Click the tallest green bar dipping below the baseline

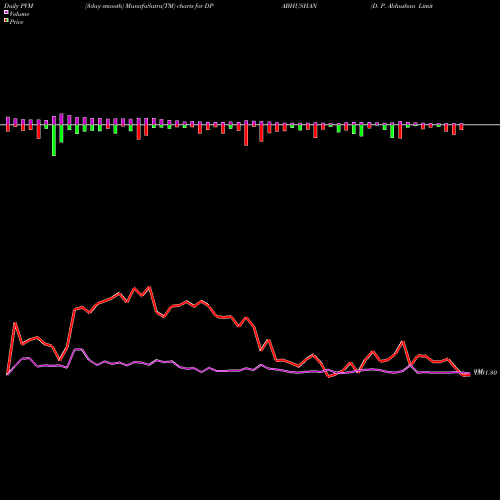coord(54,140)
